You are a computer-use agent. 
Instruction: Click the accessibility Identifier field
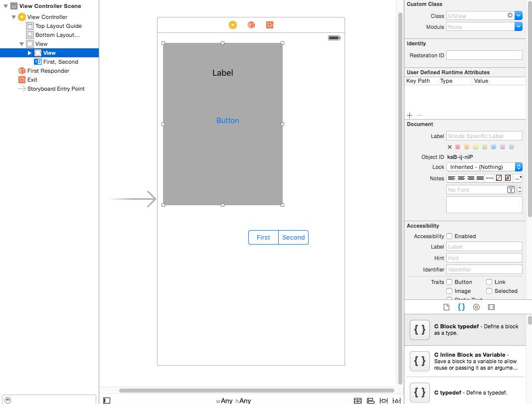[x=484, y=269]
